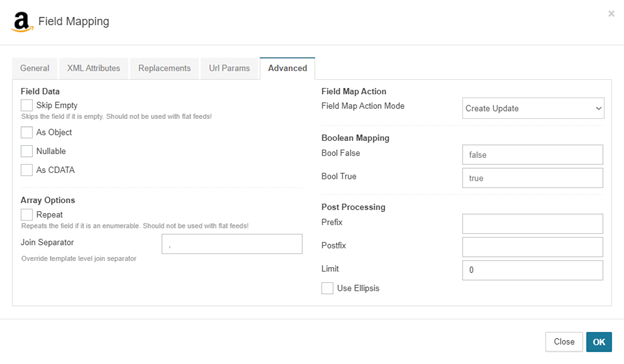Click the Field Map Action heading
624x364 pixels.
(x=354, y=91)
